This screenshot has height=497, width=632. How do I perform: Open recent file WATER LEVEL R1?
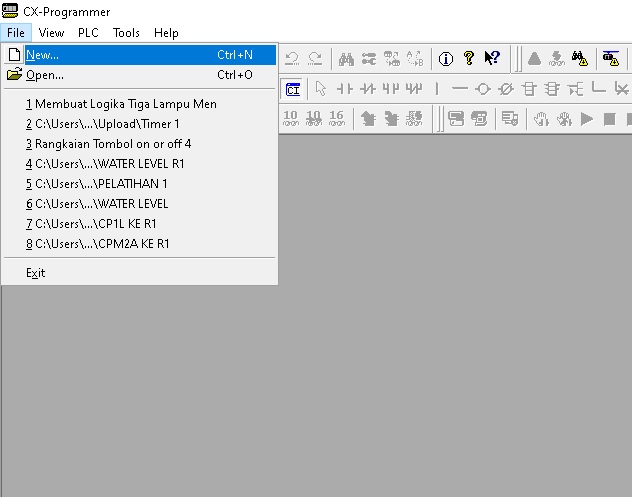[x=140, y=164]
